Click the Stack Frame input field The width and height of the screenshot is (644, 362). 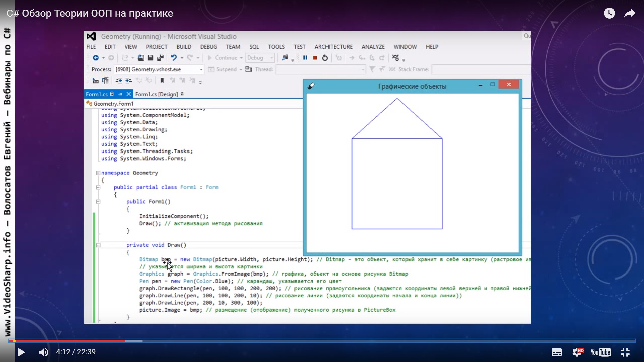481,69
